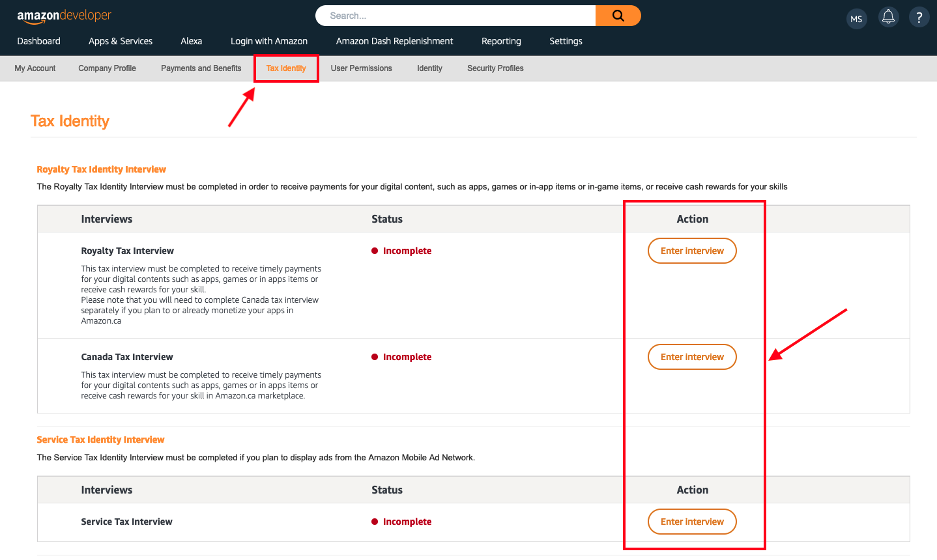The height and width of the screenshot is (560, 937).
Task: Select the Tax Identity tab
Action: pyautogui.click(x=286, y=68)
